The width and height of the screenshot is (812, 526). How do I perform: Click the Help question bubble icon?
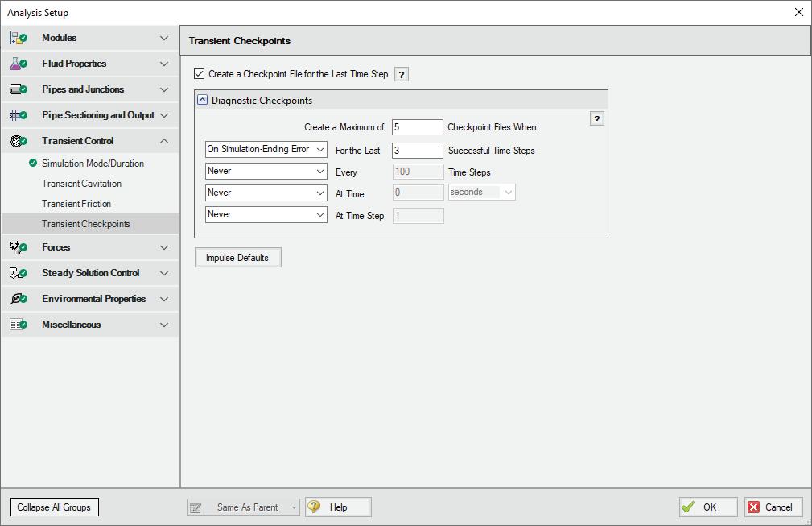coord(314,507)
